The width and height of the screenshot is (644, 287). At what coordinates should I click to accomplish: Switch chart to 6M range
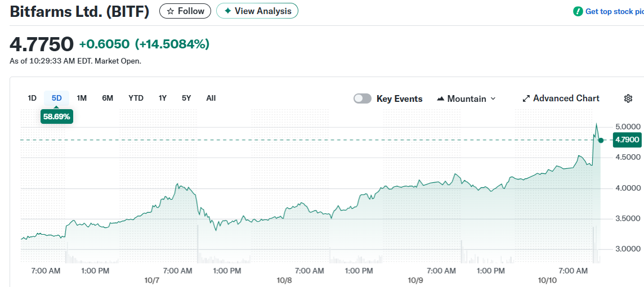coord(108,98)
